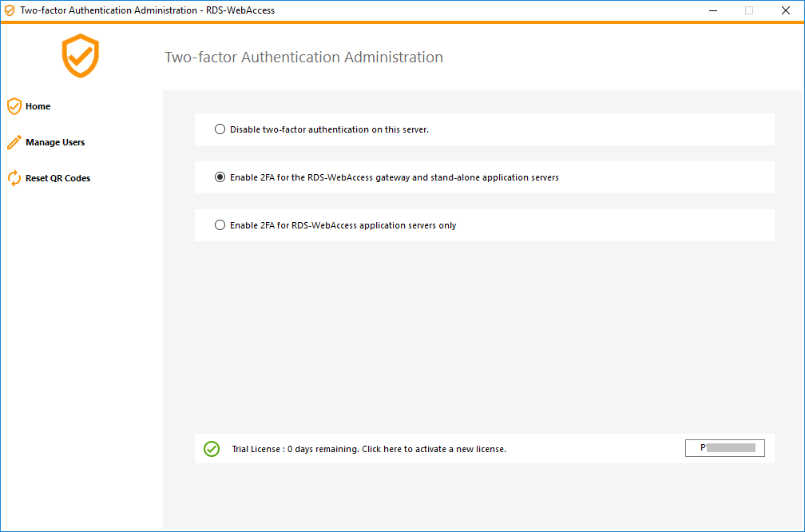Click the Two-factor Authentication Administration heading
The height and width of the screenshot is (532, 805).
coord(303,57)
